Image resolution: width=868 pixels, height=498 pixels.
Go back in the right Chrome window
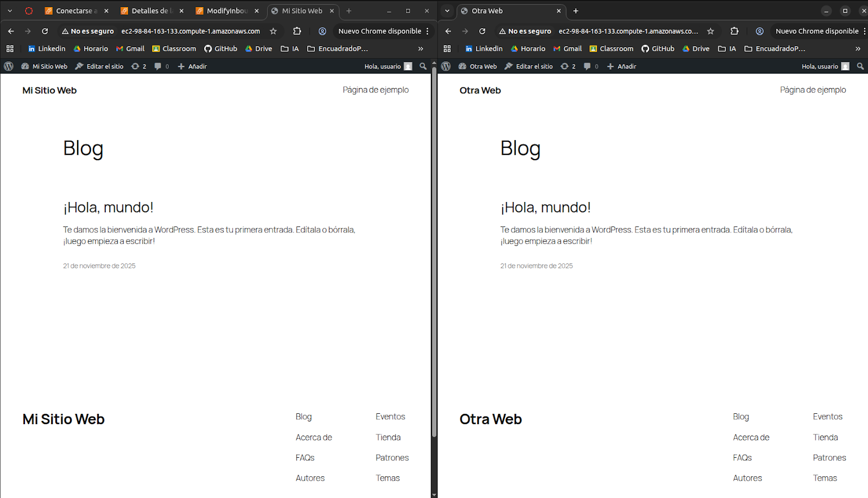448,31
